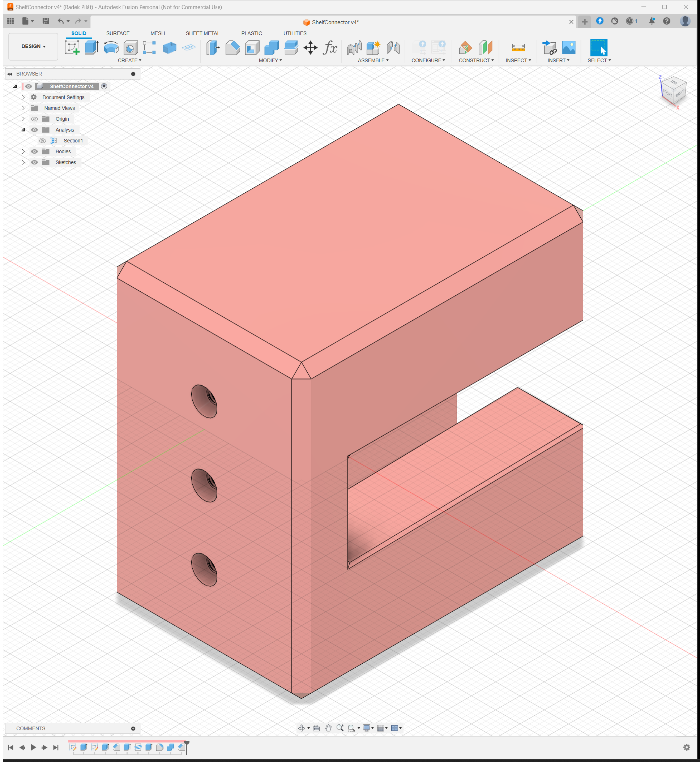Viewport: 700px width, 762px height.
Task: Switch to the MESH tab
Action: click(158, 33)
